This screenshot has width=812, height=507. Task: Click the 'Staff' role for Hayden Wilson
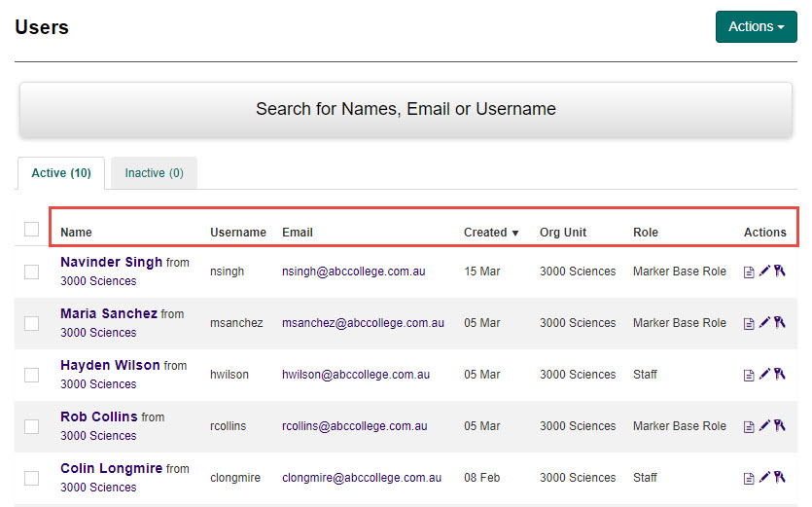(645, 375)
